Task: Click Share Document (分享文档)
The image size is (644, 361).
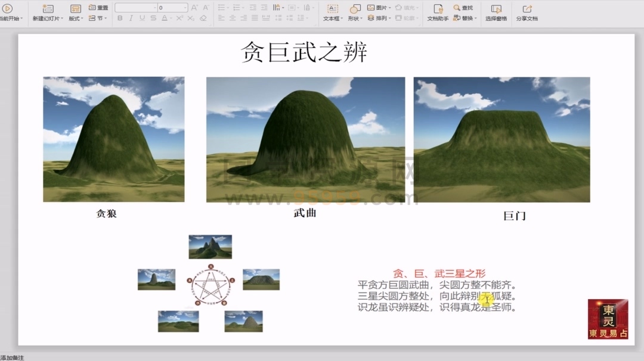Action: (x=527, y=13)
